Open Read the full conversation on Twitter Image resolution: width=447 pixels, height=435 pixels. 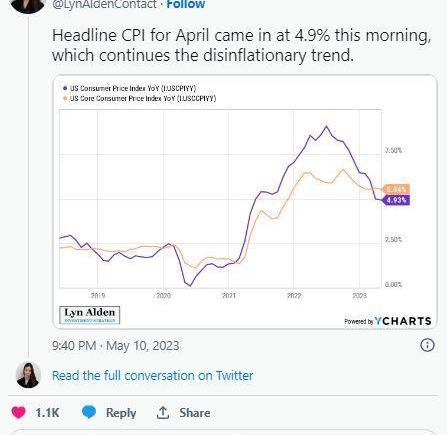[x=153, y=376]
